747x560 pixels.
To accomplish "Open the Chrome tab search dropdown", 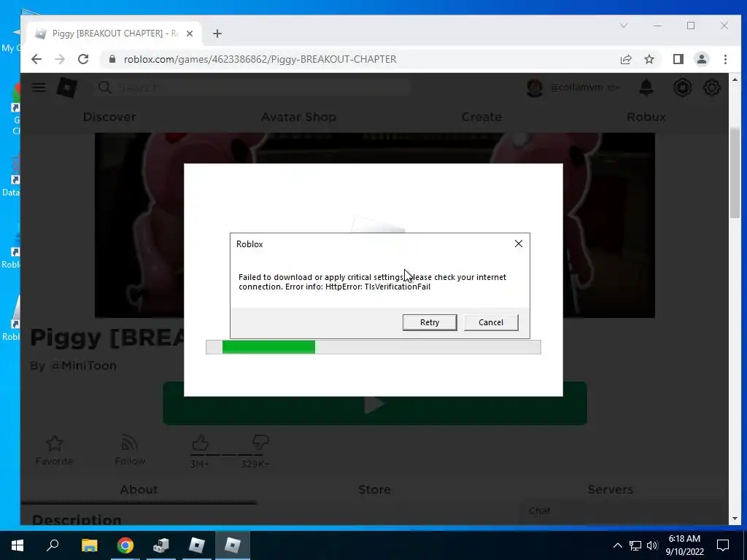I will click(x=624, y=26).
